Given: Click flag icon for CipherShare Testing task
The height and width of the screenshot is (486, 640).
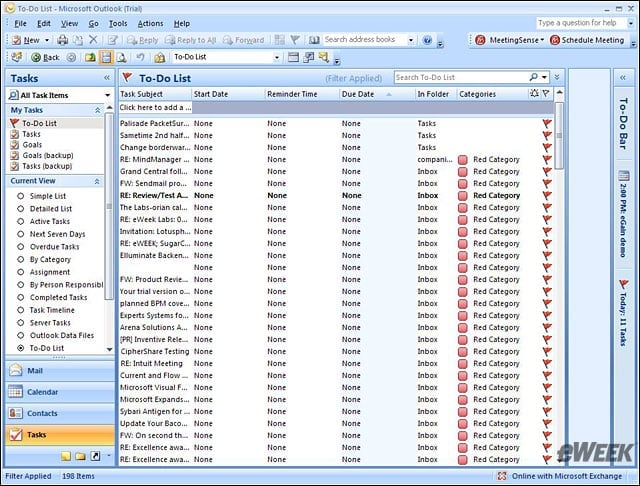Looking at the screenshot, I should [x=547, y=351].
